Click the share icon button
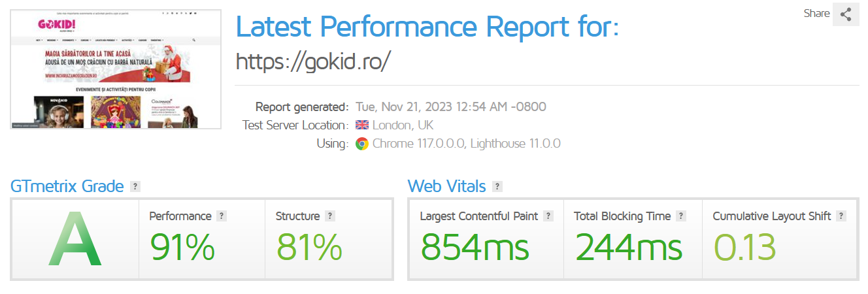 click(846, 14)
